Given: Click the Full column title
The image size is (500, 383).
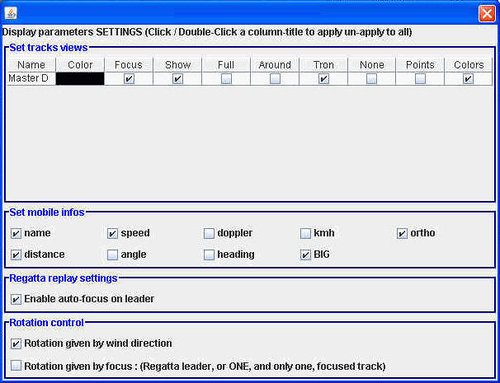Looking at the screenshot, I should click(226, 65).
